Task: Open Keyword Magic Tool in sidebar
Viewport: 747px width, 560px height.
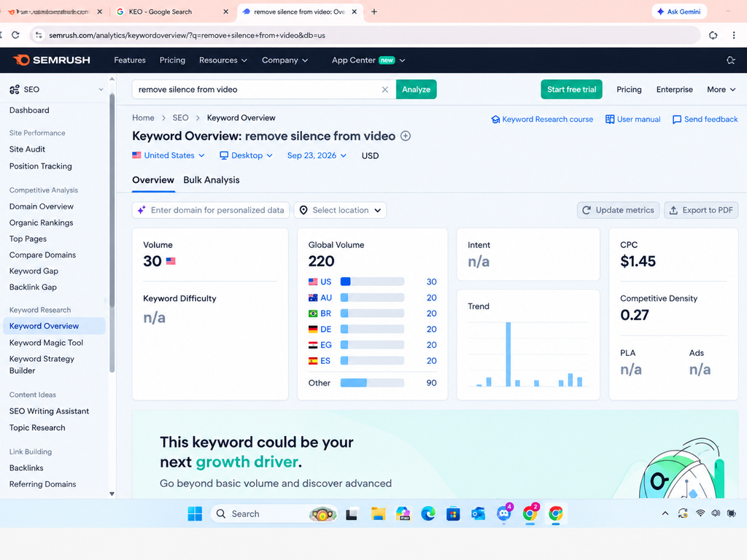Action: 46,343
